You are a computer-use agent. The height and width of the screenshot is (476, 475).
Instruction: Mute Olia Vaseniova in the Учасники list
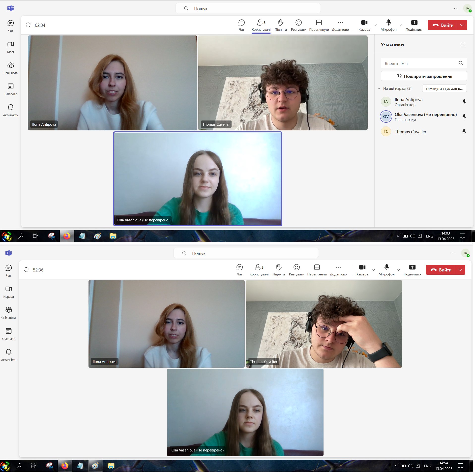(464, 117)
